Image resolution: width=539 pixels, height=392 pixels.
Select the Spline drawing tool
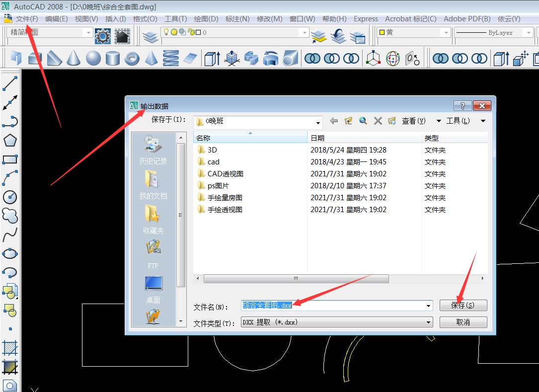pyautogui.click(x=10, y=235)
